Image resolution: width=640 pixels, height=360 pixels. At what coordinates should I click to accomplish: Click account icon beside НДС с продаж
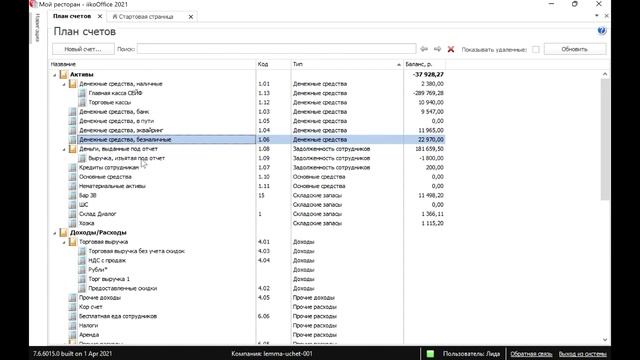pos(82,260)
